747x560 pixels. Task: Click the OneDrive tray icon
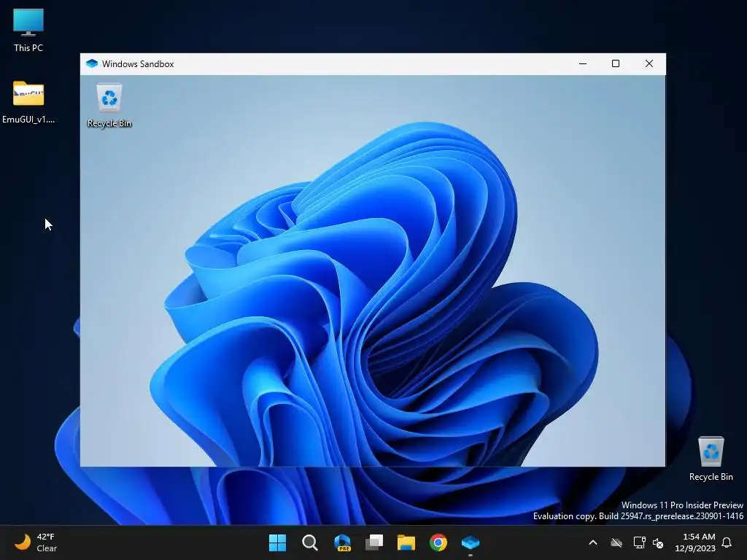pyautogui.click(x=616, y=542)
